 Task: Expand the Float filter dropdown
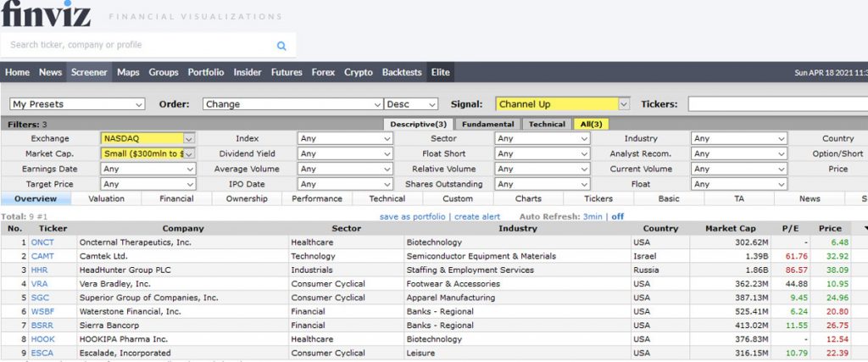click(739, 184)
